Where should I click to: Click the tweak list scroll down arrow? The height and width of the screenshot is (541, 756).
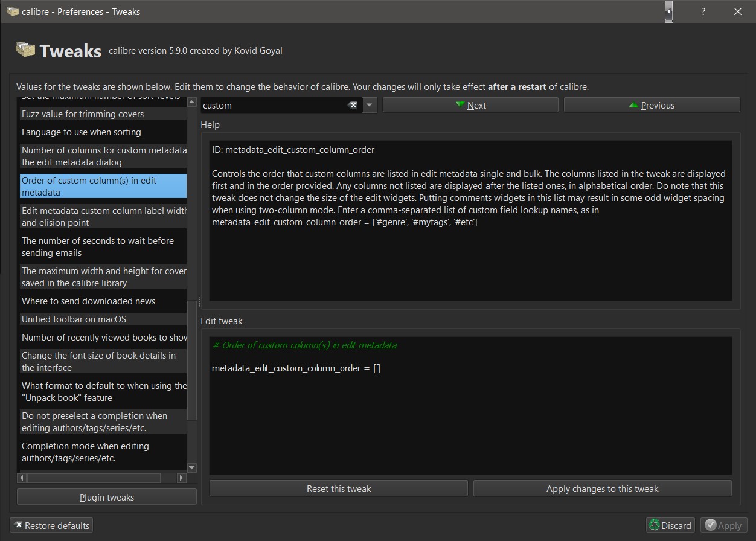192,467
